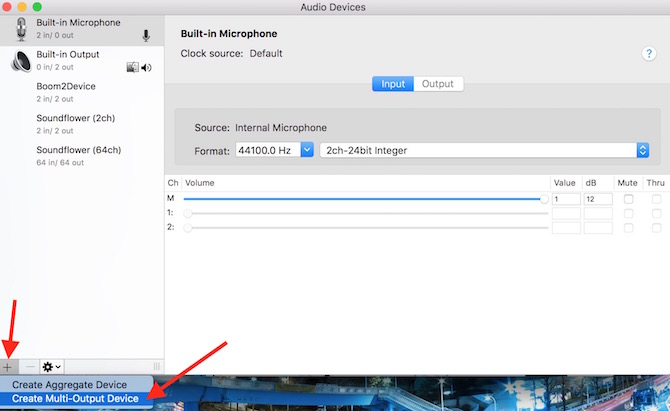
Task: Toggle Thru checkbox for master channel
Action: [x=656, y=199]
